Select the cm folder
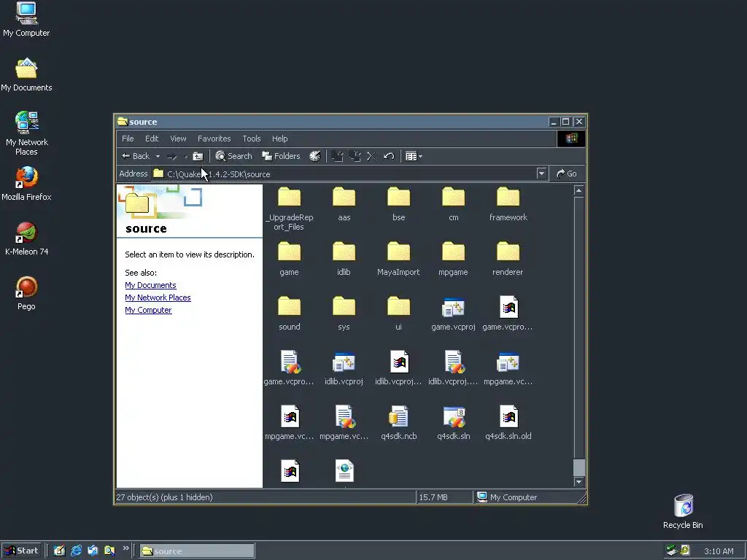This screenshot has width=747, height=560. click(x=454, y=205)
